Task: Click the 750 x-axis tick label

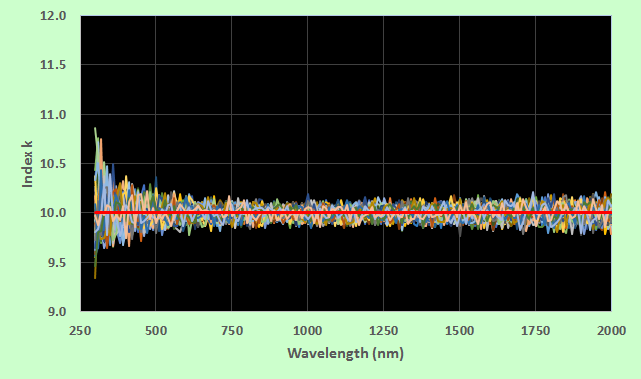Action: (232, 330)
